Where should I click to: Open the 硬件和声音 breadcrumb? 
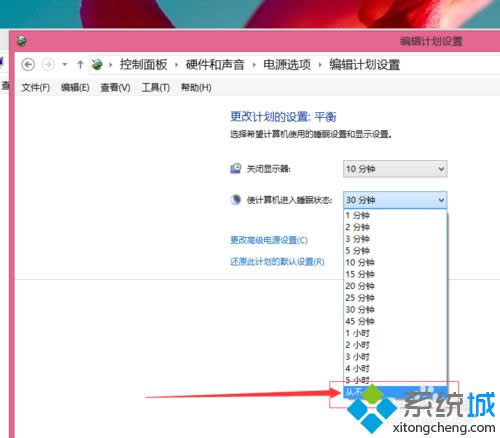pyautogui.click(x=215, y=64)
